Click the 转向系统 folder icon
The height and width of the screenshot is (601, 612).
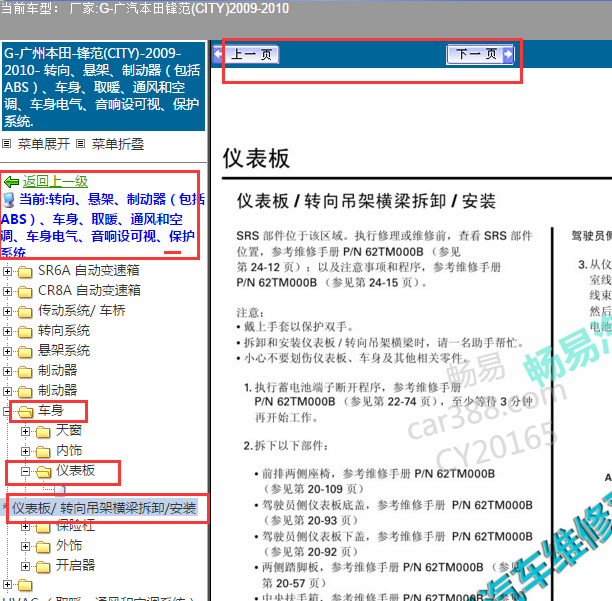coord(25,332)
